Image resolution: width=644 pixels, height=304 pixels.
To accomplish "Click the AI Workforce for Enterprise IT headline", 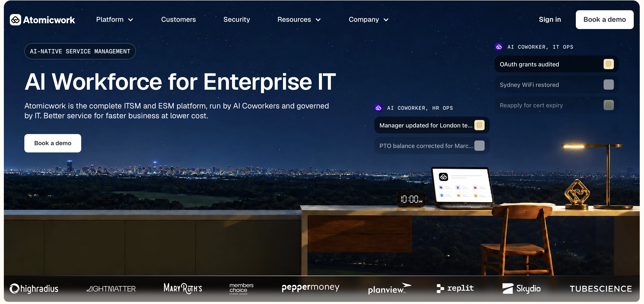I will [x=180, y=82].
